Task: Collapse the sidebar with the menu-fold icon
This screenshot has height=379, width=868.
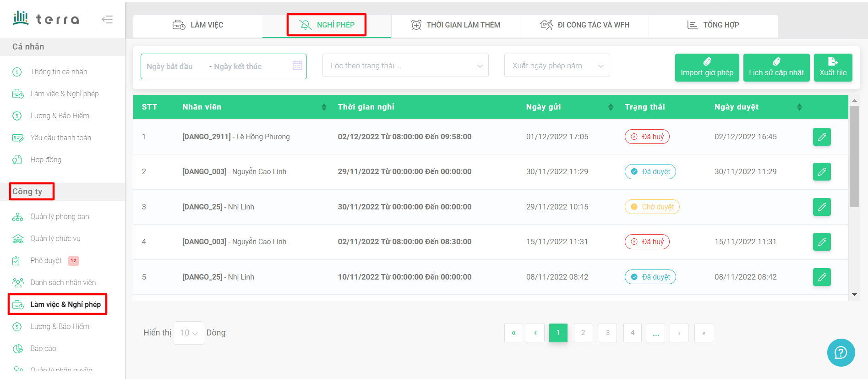Action: 107,19
